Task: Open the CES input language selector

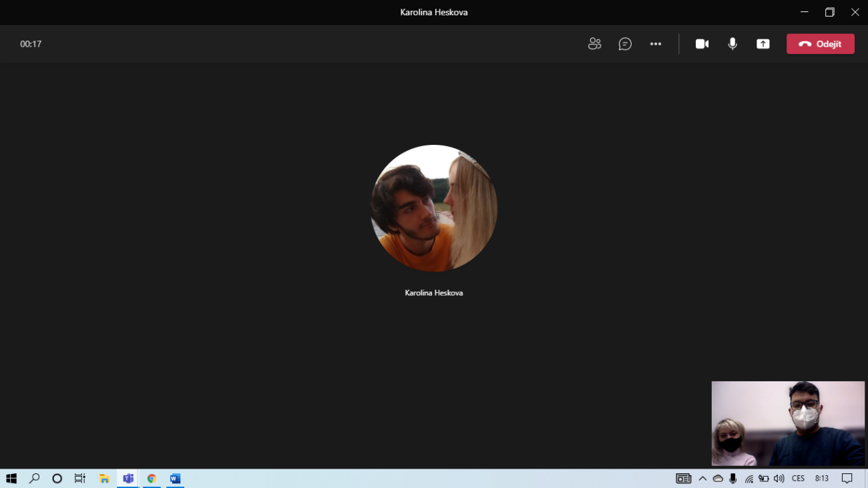Action: (x=798, y=479)
